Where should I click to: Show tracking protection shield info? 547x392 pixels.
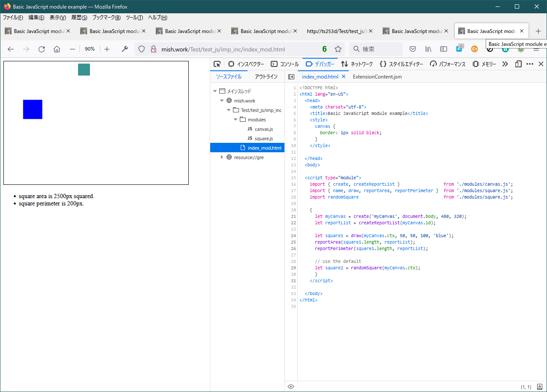pyautogui.click(x=142, y=49)
